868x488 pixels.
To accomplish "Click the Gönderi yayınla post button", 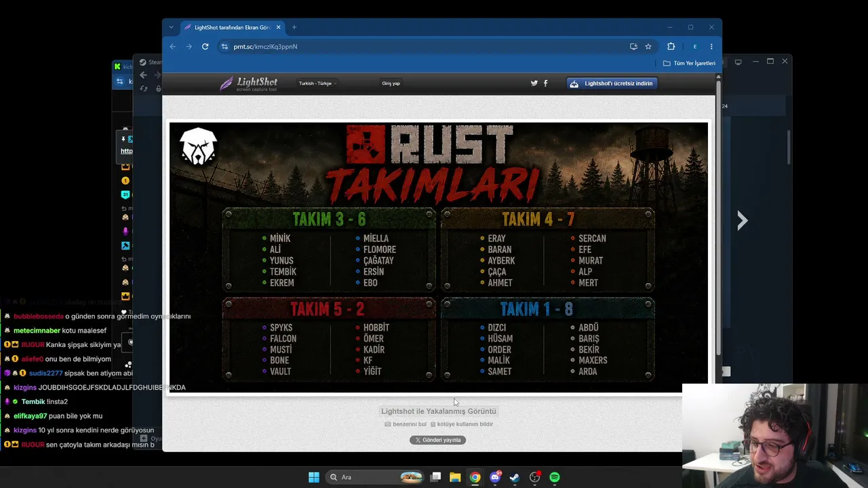I will pyautogui.click(x=438, y=440).
